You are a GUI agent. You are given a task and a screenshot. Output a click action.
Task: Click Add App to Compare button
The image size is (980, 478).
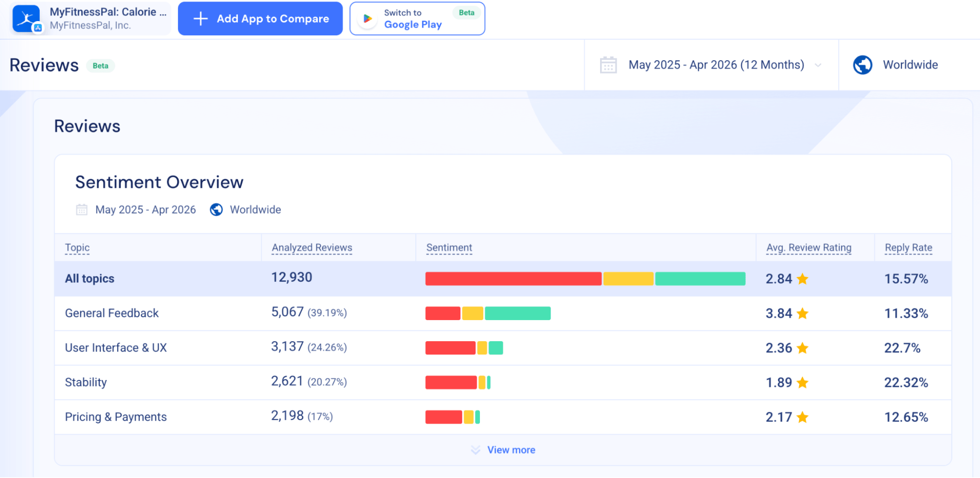(260, 19)
